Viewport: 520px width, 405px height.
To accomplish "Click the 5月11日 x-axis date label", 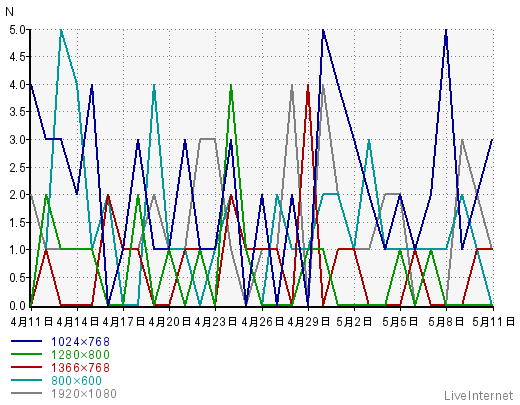I will (493, 322).
